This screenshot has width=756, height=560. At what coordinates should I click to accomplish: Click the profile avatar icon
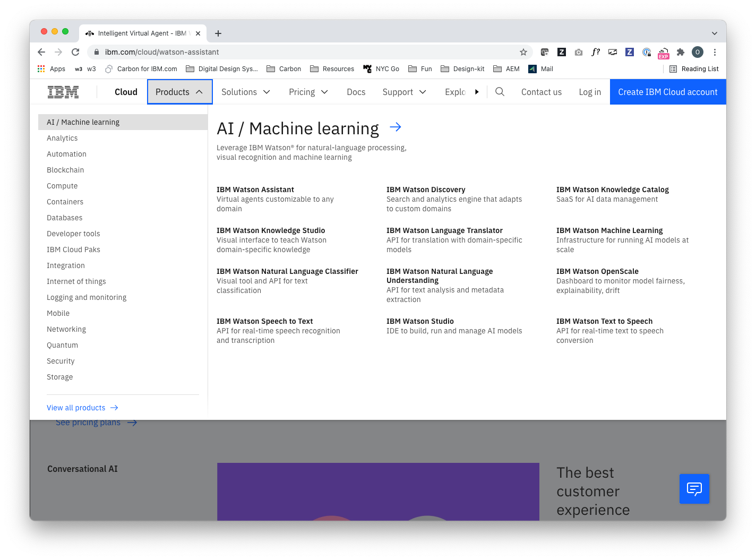[698, 52]
